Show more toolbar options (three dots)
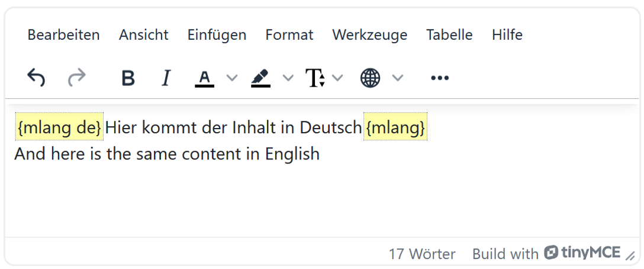 tap(440, 78)
